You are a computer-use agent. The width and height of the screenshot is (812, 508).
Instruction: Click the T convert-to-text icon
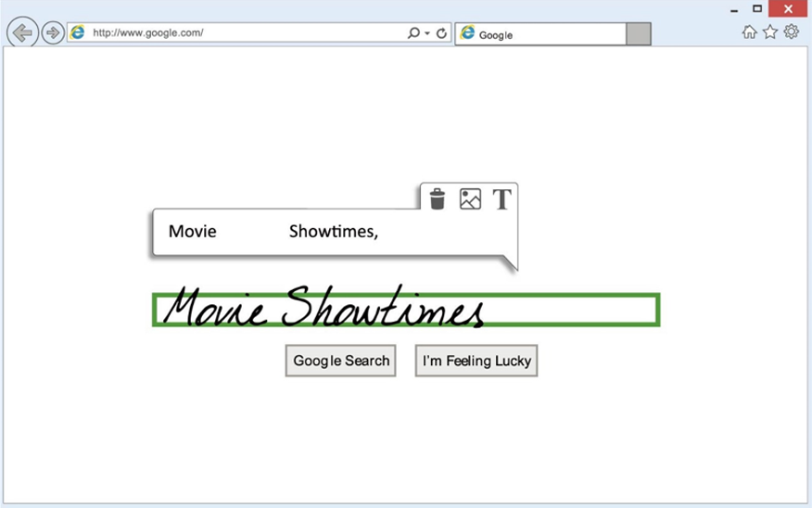tap(501, 199)
